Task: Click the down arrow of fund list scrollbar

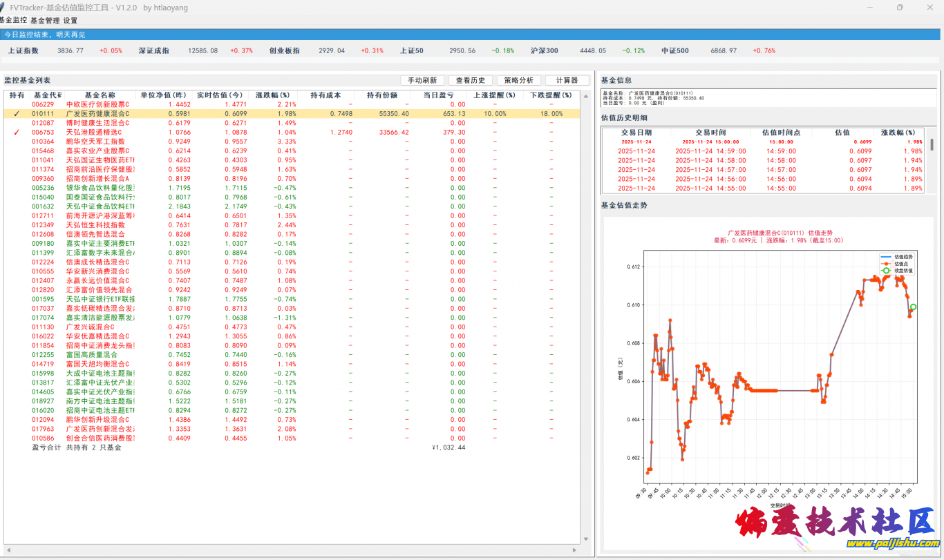Action: click(586, 539)
